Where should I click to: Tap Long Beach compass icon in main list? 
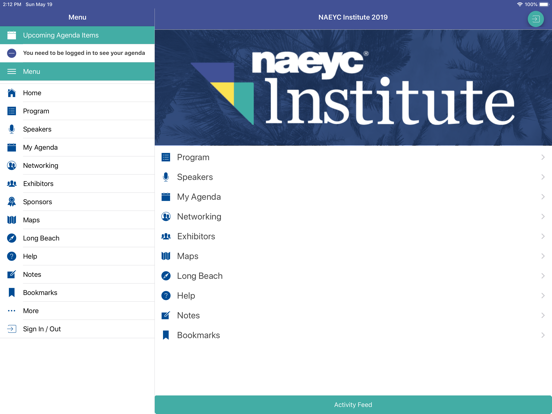pyautogui.click(x=166, y=276)
